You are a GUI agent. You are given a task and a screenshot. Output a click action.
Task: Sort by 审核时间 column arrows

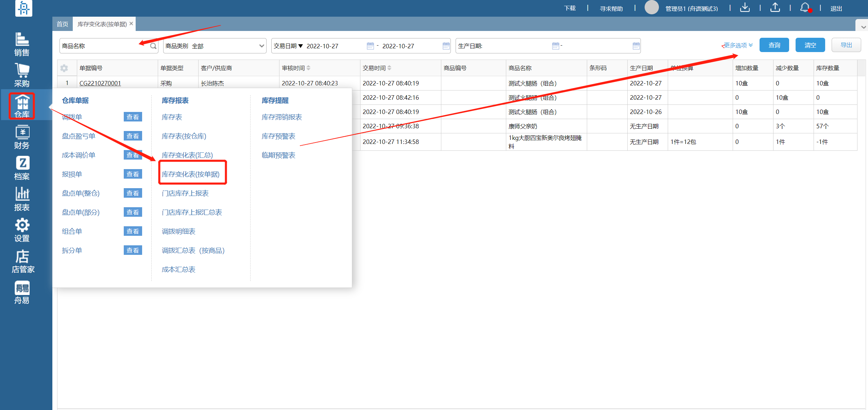(308, 68)
